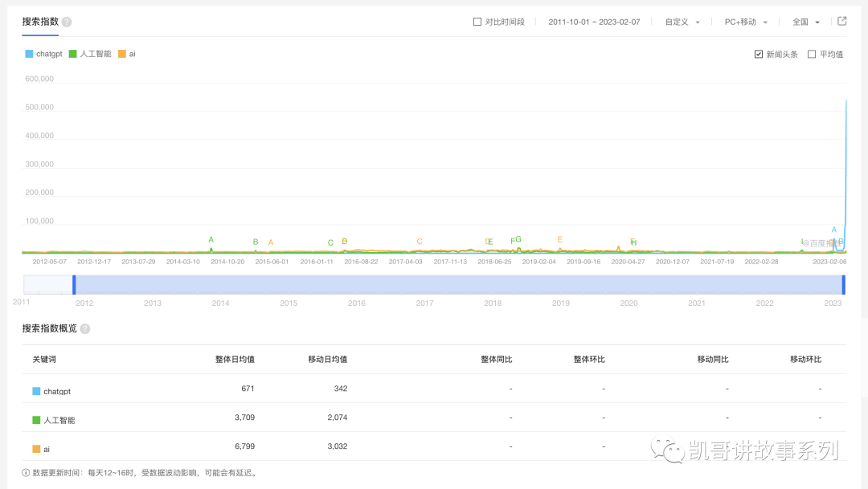The height and width of the screenshot is (489, 868).
Task: Click 移动环比 column header
Action: tap(805, 360)
